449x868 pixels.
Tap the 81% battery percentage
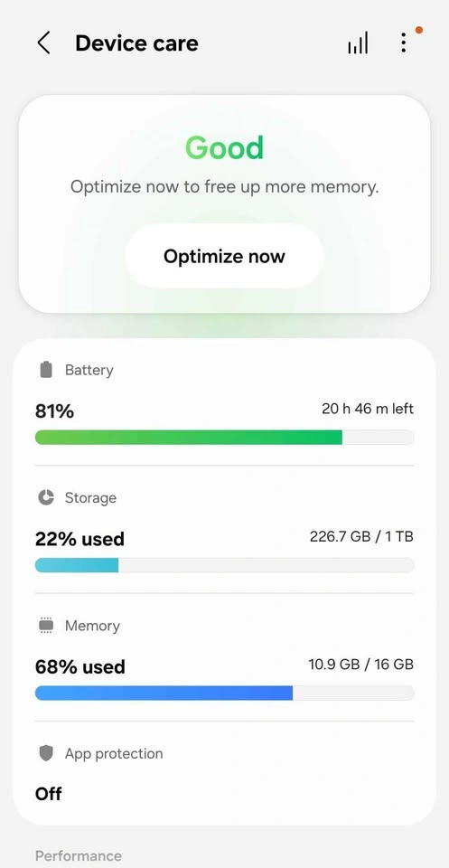(55, 411)
